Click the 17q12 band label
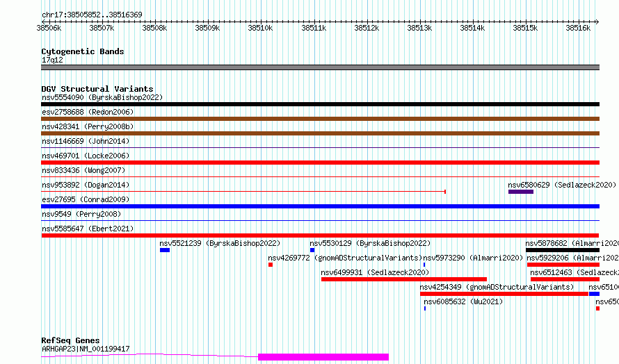The height and width of the screenshot is (364, 619). click(x=52, y=60)
